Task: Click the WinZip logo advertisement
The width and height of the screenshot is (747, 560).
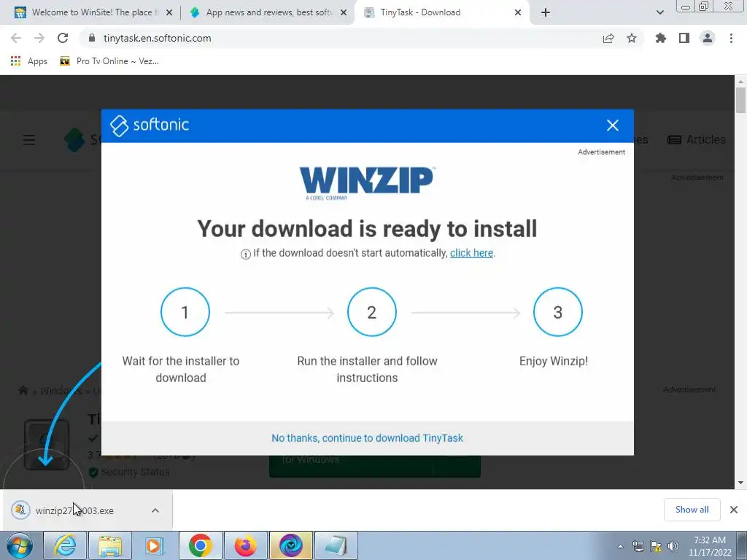Action: point(367,183)
